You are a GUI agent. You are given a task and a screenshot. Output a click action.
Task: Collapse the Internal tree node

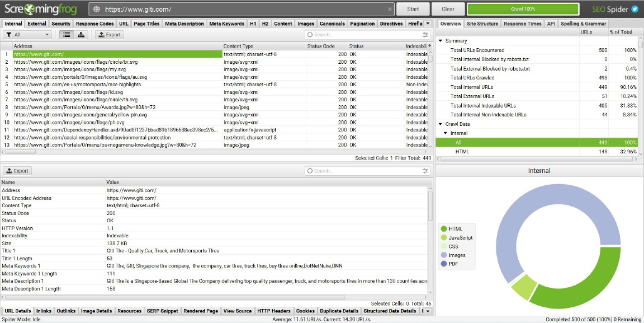pyautogui.click(x=446, y=133)
